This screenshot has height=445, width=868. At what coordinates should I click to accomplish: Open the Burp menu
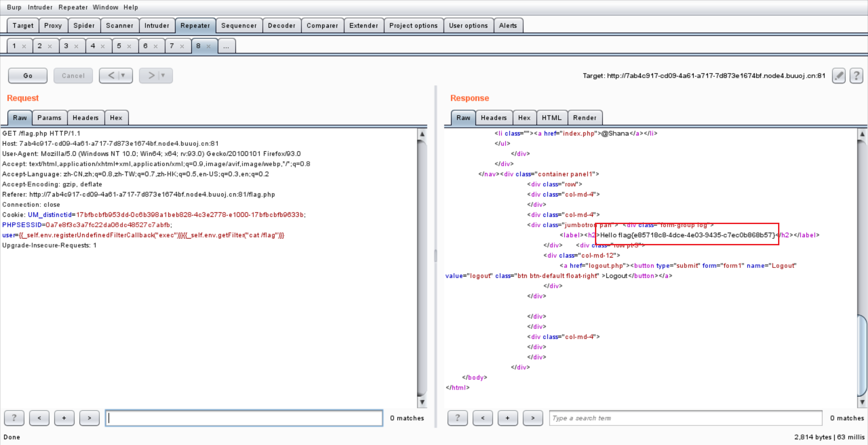pos(14,7)
